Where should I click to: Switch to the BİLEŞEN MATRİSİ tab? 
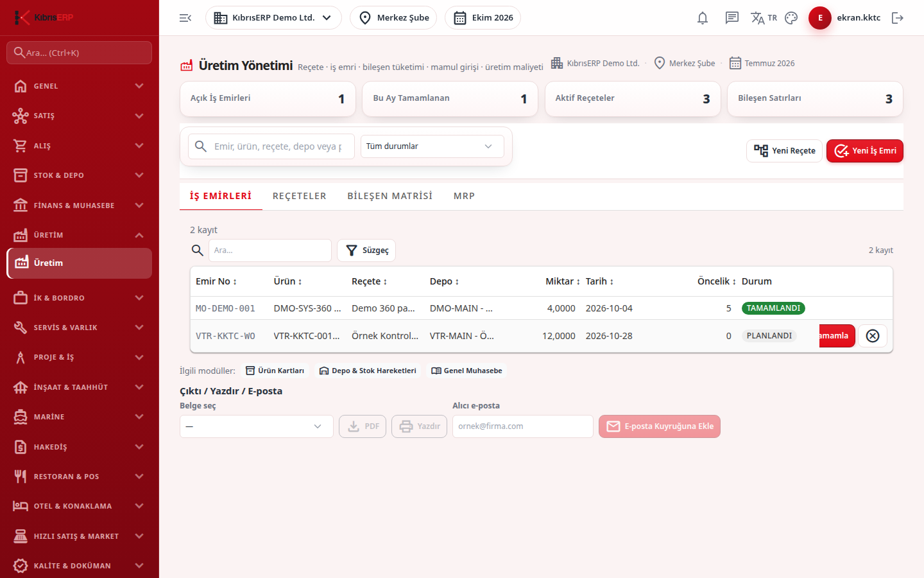[390, 196]
